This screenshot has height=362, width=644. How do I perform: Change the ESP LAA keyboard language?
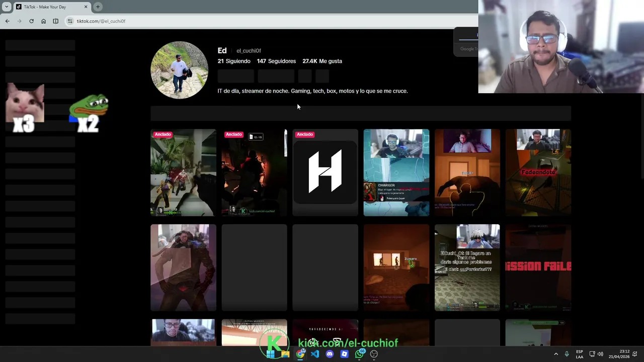(580, 354)
